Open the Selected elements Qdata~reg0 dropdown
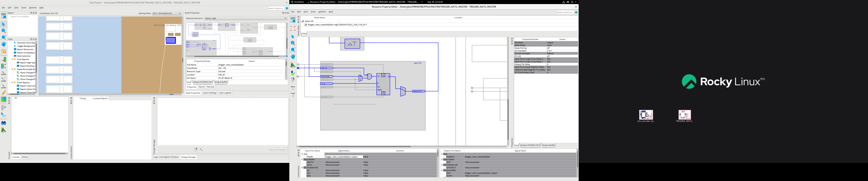Screen dimensions: 868x181 click(x=246, y=19)
